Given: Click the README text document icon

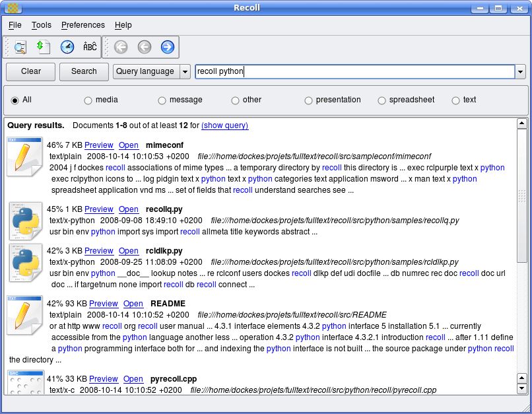Looking at the screenshot, I should (24, 316).
